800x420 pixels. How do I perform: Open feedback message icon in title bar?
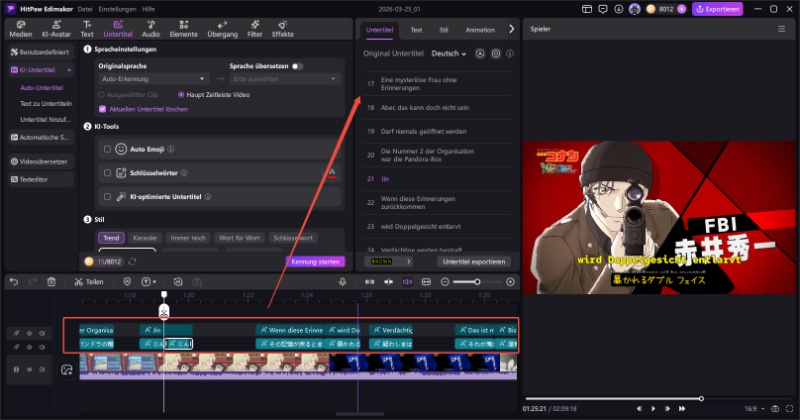click(603, 9)
